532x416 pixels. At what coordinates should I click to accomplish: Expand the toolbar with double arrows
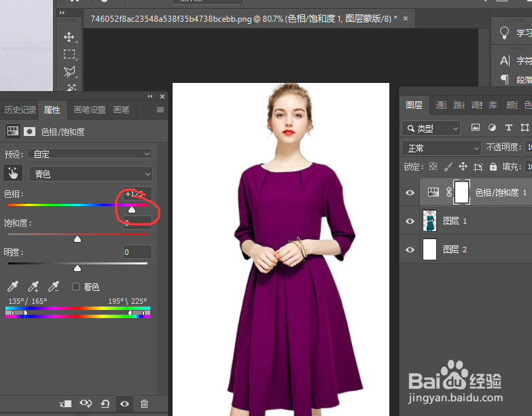(x=62, y=12)
